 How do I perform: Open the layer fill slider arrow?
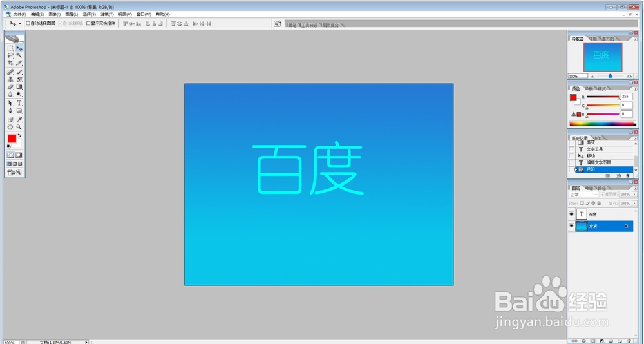(x=634, y=204)
